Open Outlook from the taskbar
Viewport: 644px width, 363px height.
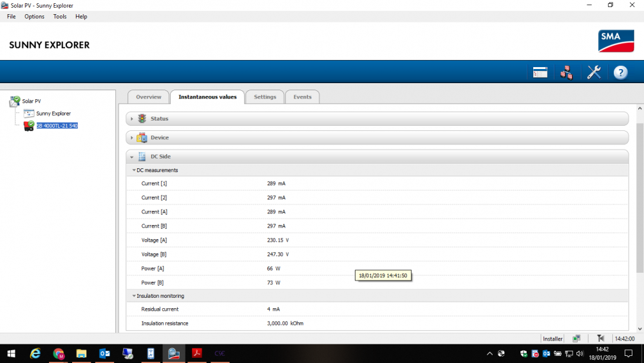click(104, 353)
